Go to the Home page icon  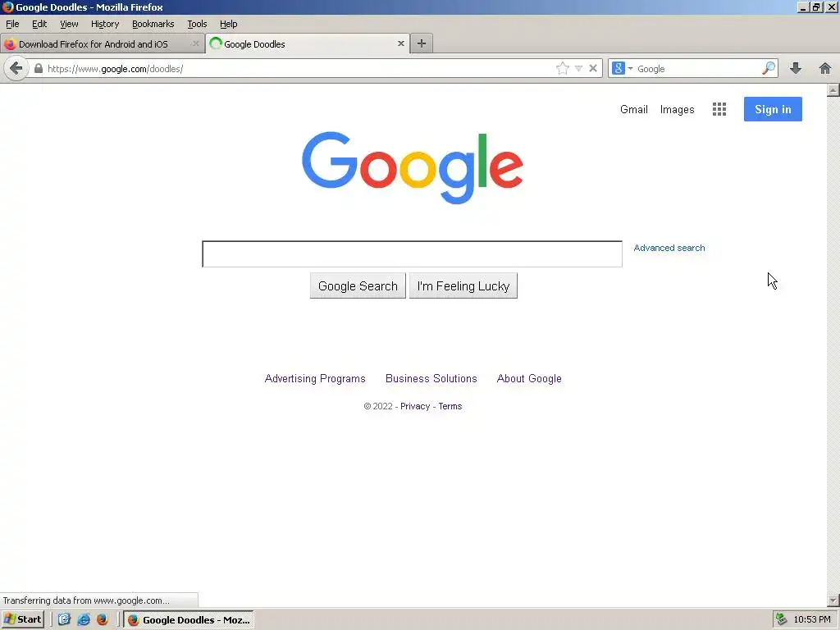pos(825,69)
